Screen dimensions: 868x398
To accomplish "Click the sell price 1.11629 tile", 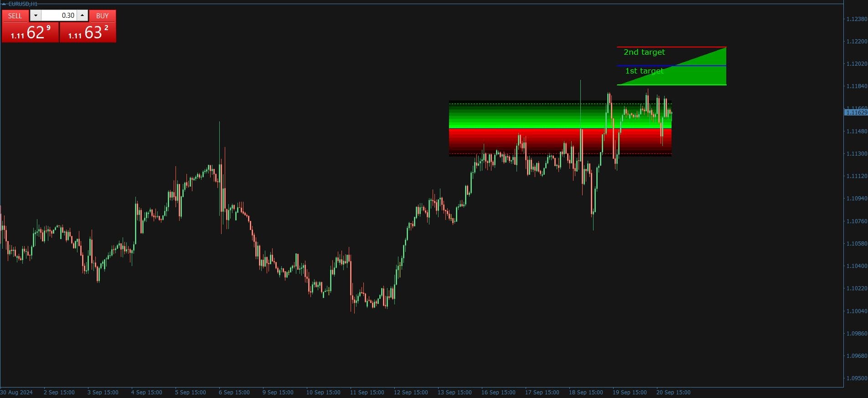I will pyautogui.click(x=31, y=32).
